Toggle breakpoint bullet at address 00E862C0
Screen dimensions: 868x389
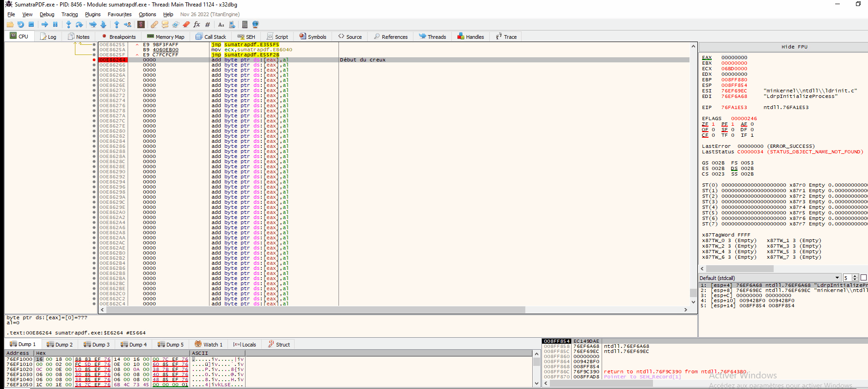[94, 294]
